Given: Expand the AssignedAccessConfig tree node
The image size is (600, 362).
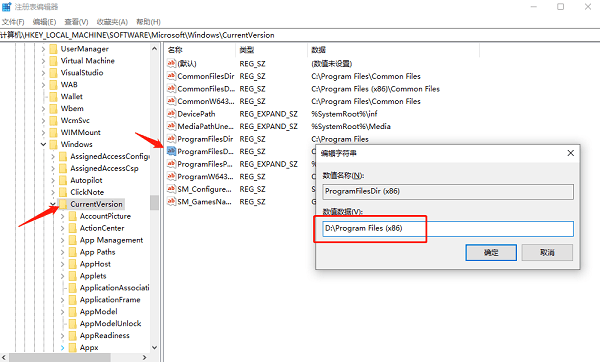Looking at the screenshot, I should 53,157.
